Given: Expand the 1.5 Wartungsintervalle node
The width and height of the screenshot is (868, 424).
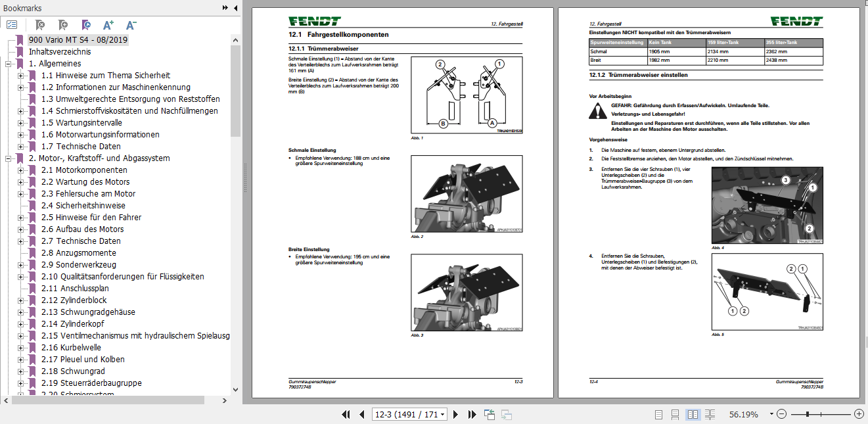Looking at the screenshot, I should pos(20,123).
